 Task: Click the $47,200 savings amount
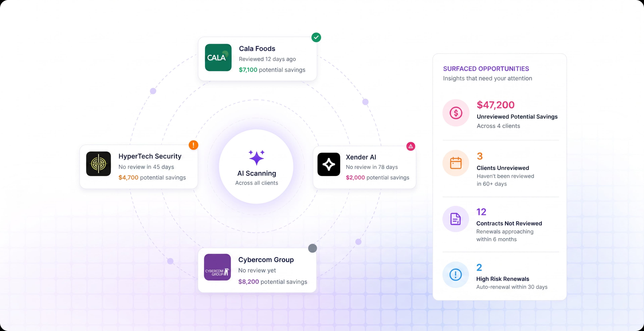496,105
